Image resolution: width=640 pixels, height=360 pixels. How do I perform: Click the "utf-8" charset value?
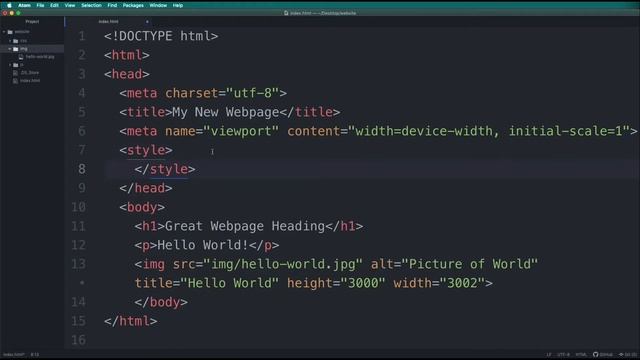click(x=253, y=93)
